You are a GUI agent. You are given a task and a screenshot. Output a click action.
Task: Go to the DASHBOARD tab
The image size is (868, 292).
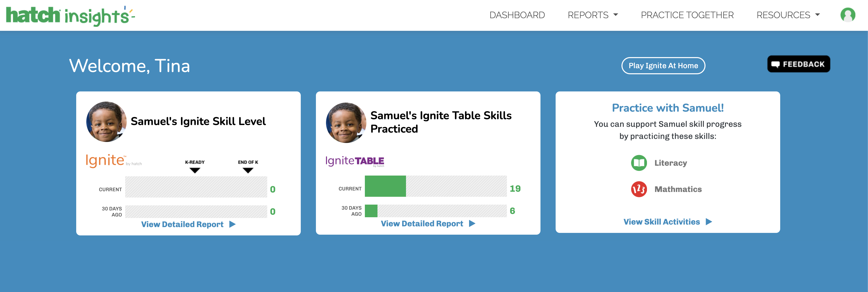coord(517,15)
